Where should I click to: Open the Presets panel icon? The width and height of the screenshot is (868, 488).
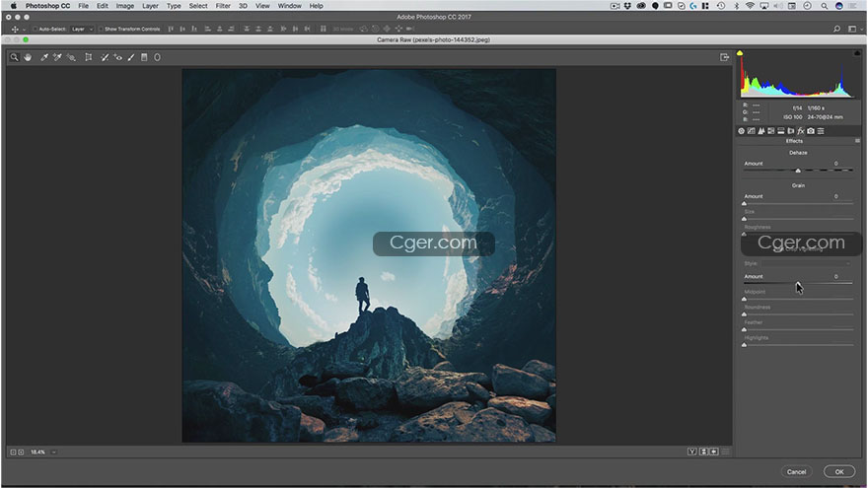[821, 131]
